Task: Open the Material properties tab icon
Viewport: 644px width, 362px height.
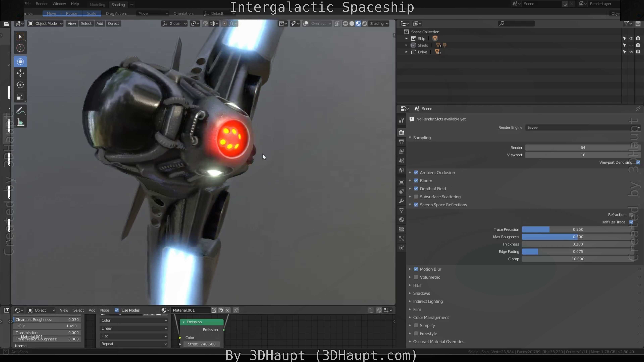Action: tap(401, 220)
